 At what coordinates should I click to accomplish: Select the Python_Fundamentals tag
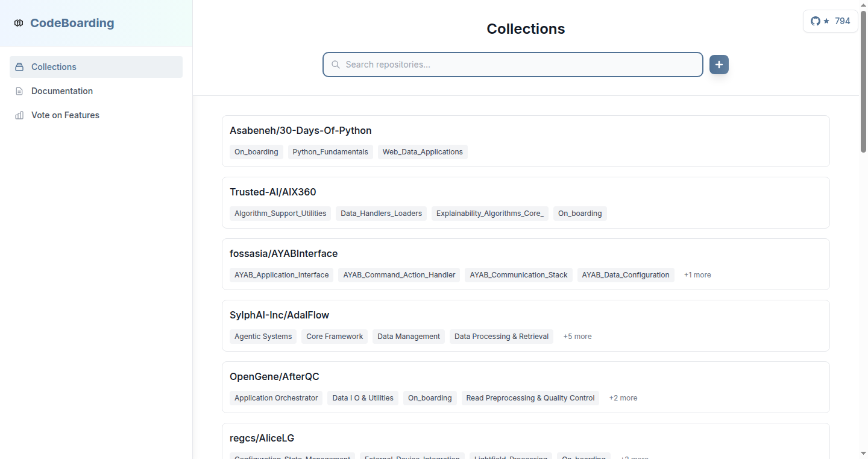click(330, 152)
